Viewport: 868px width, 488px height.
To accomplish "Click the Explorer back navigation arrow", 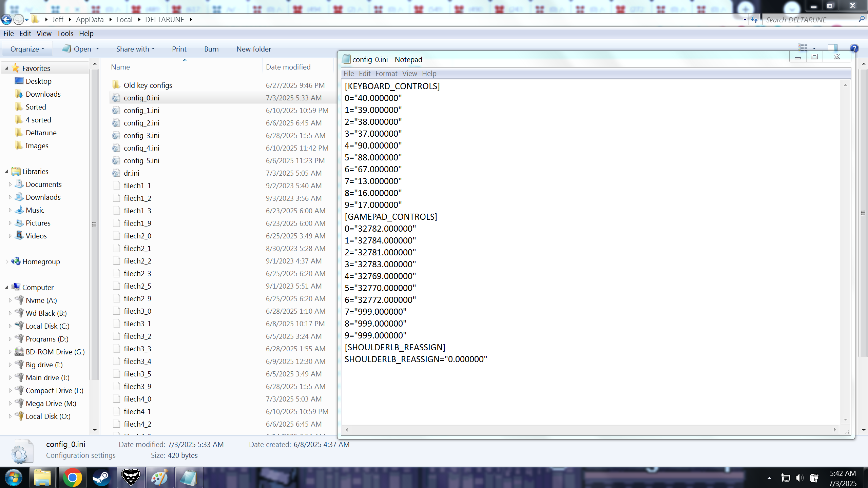I will point(6,20).
